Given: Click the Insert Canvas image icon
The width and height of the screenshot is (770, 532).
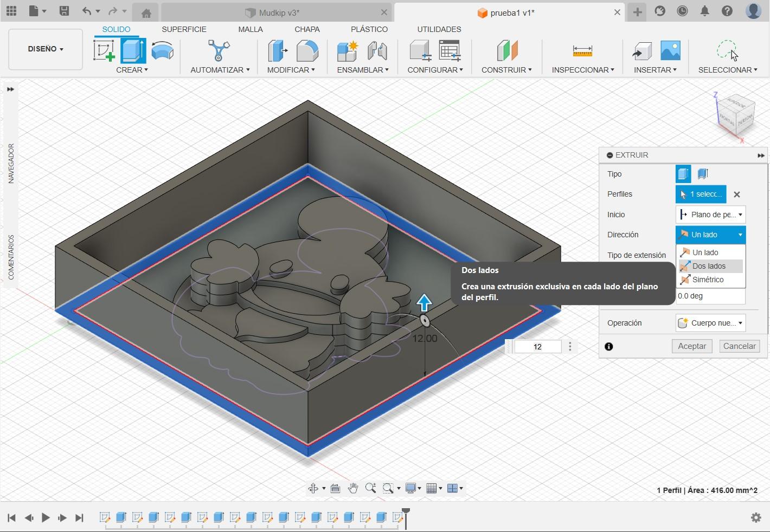Looking at the screenshot, I should [671, 51].
